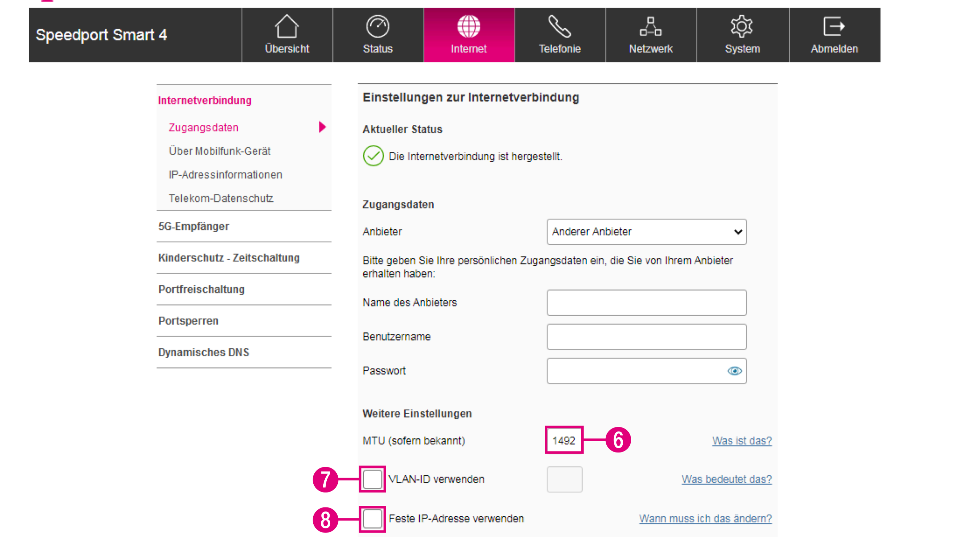Select the Internet globe icon

(x=469, y=26)
